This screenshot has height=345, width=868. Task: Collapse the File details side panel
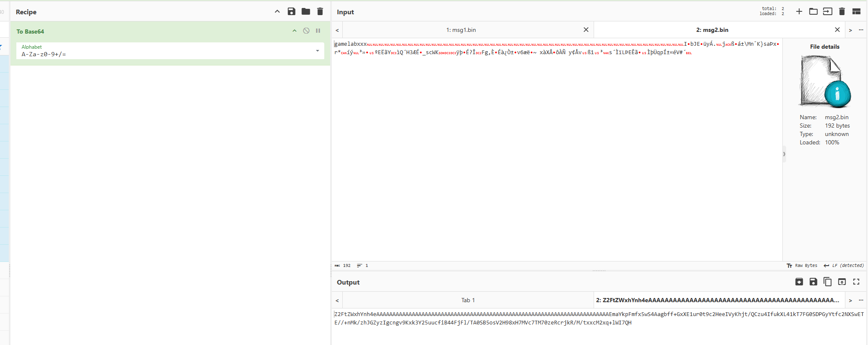(x=784, y=154)
